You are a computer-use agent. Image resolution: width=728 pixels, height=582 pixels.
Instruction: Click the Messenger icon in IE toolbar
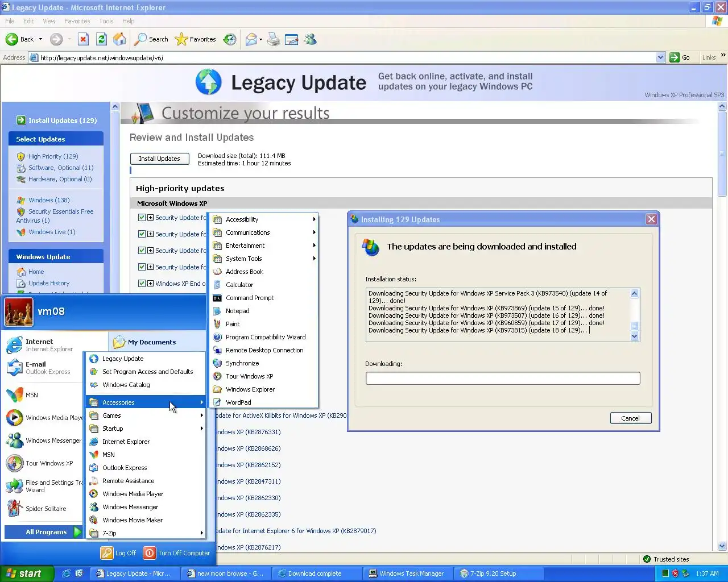(310, 39)
